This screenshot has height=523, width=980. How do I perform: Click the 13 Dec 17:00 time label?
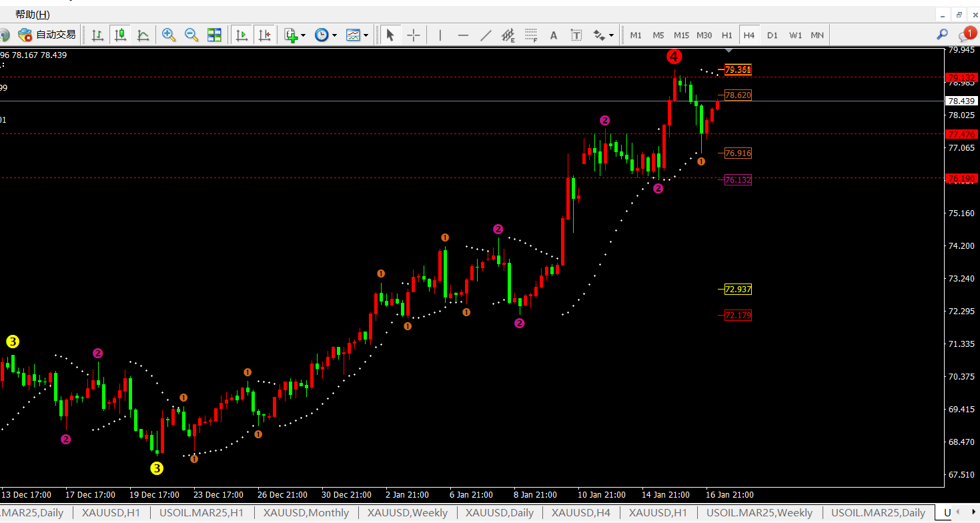click(x=27, y=495)
